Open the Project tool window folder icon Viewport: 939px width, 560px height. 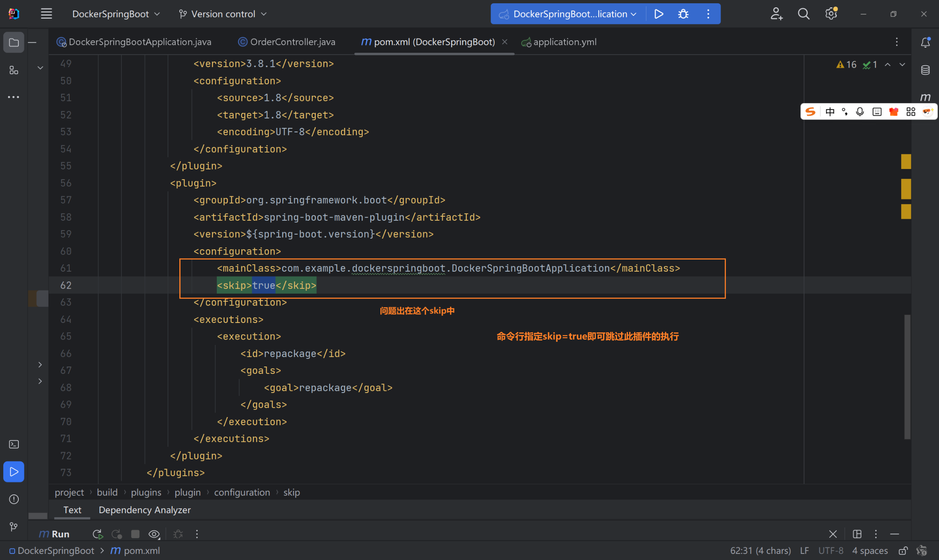click(x=13, y=42)
